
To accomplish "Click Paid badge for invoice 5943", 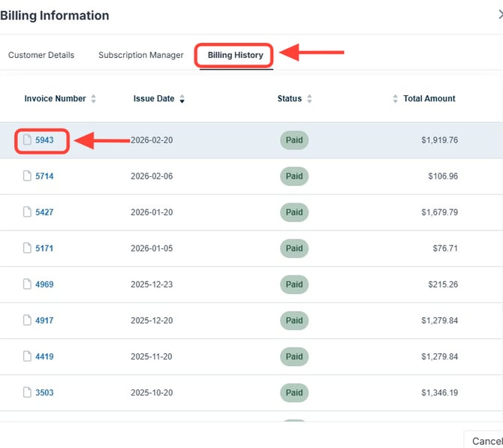I will point(294,140).
